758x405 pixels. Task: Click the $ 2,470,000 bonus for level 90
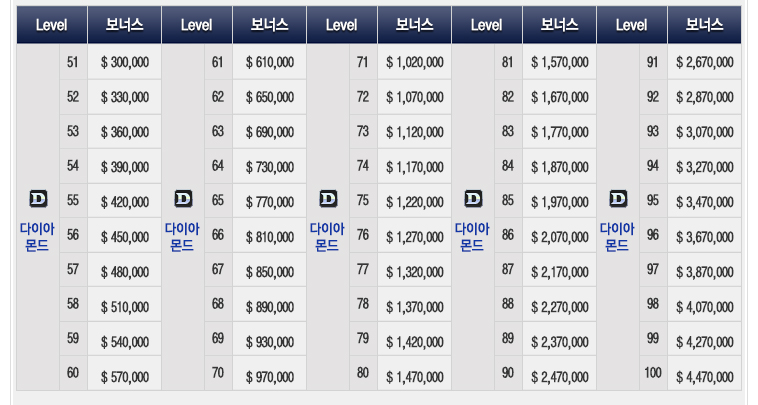click(559, 374)
